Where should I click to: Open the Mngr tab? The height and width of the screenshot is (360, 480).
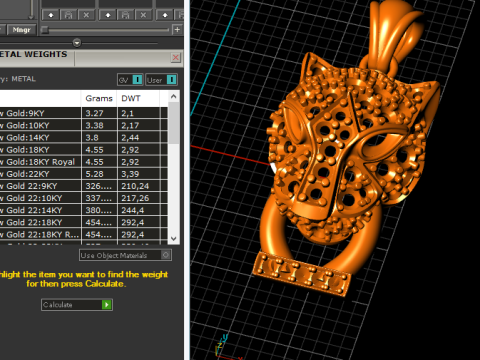[x=21, y=30]
